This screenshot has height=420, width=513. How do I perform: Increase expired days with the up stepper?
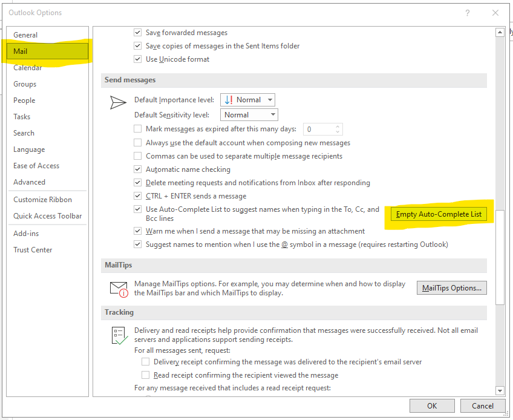(x=337, y=126)
